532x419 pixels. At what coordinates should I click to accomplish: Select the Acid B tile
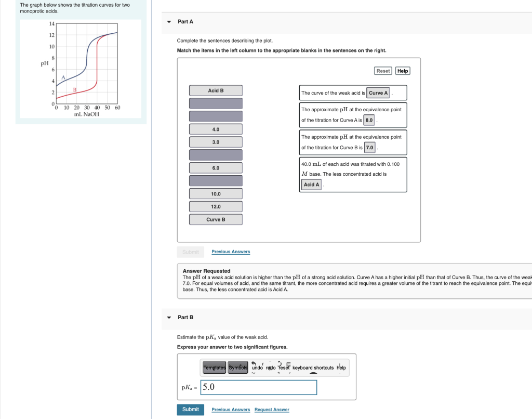click(216, 90)
